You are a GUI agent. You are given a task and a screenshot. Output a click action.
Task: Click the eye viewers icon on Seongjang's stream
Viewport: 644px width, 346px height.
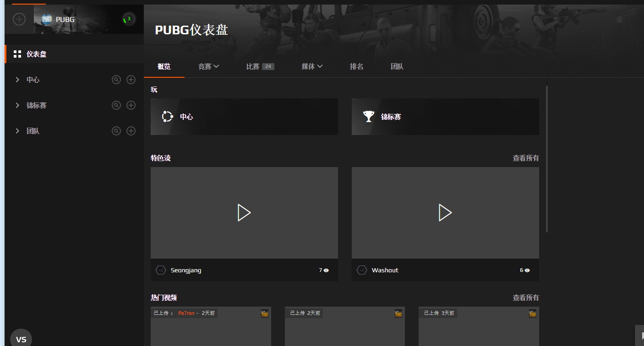coord(326,270)
